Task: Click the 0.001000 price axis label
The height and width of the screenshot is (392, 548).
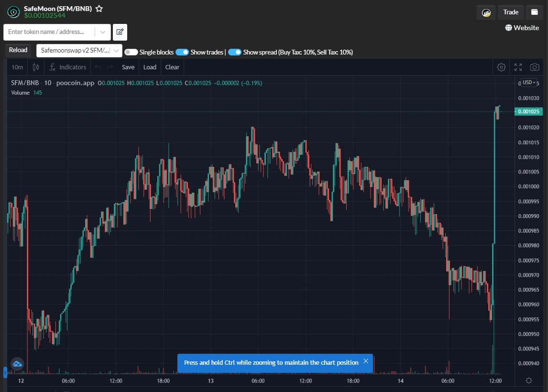Action: point(528,186)
